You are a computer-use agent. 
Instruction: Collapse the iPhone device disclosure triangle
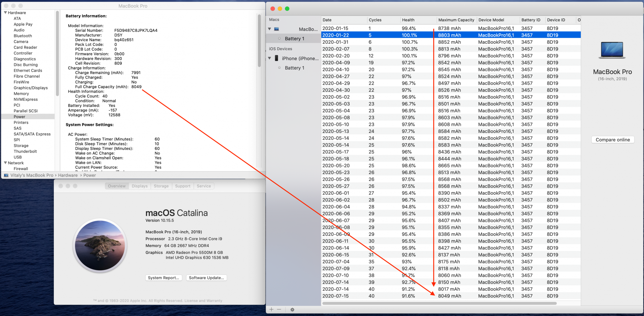click(x=270, y=58)
